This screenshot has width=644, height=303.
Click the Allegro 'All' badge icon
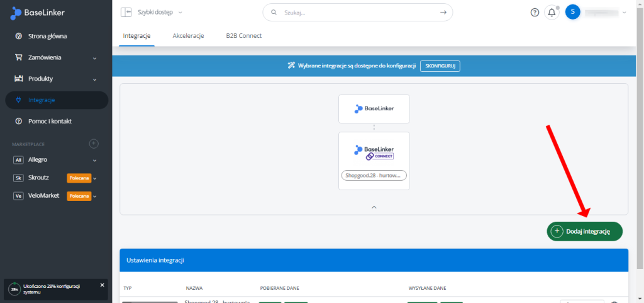(18, 160)
